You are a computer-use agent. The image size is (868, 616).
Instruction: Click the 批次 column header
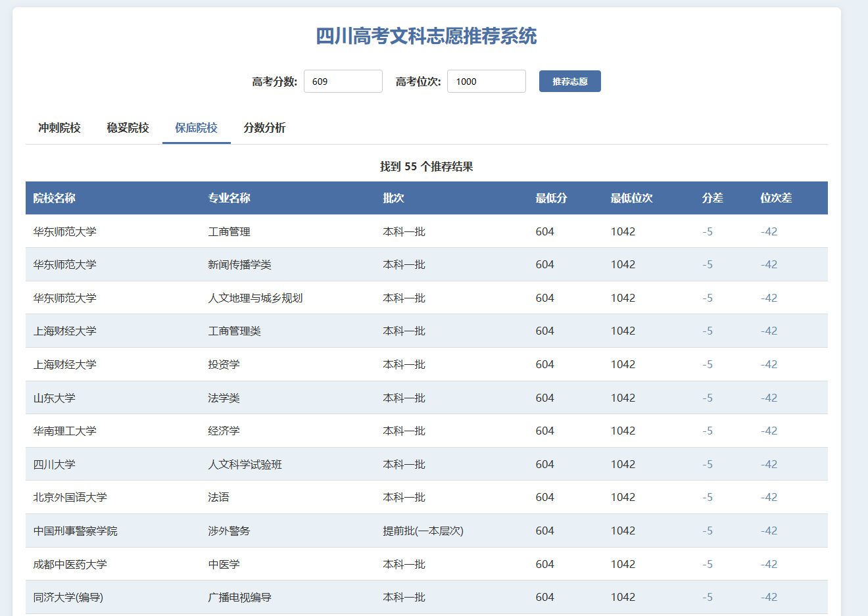[x=394, y=198]
